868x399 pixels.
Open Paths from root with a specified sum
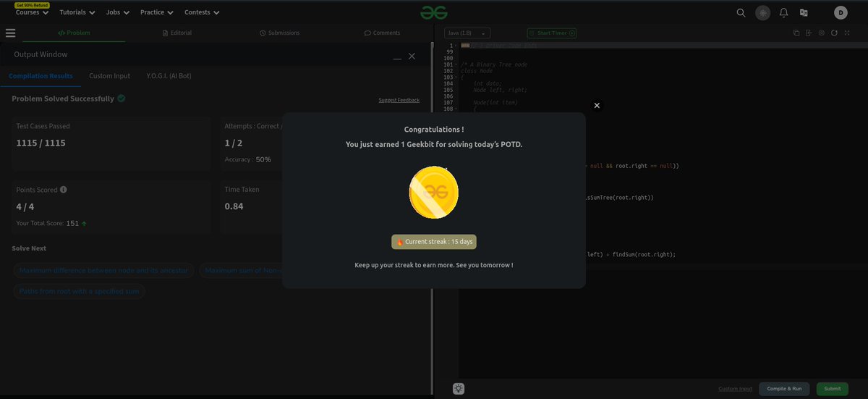[79, 291]
